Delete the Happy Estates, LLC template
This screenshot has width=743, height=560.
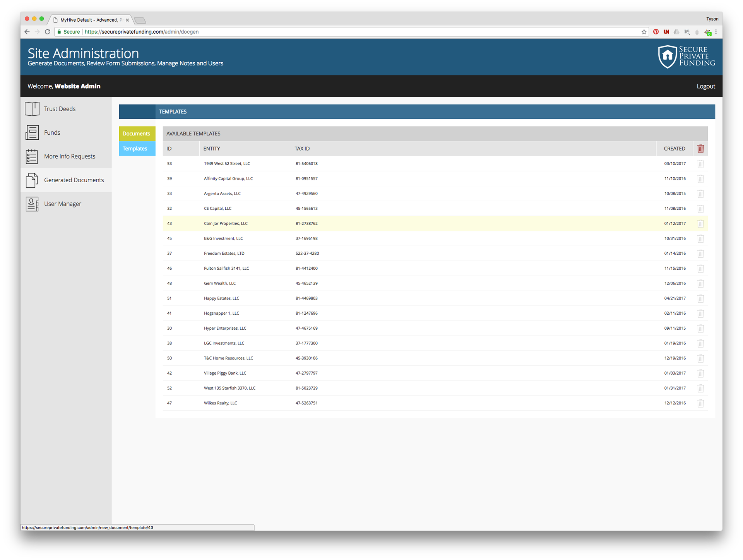pyautogui.click(x=700, y=298)
